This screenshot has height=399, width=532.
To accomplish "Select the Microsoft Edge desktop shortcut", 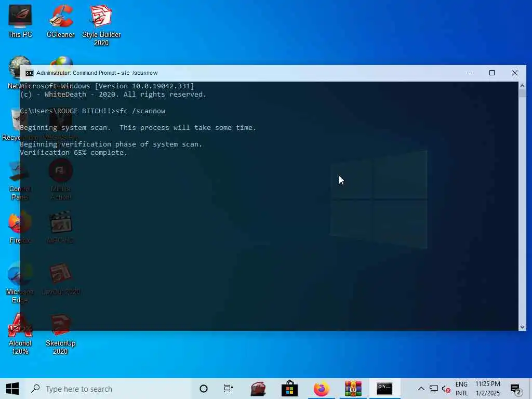I will 13,283.
